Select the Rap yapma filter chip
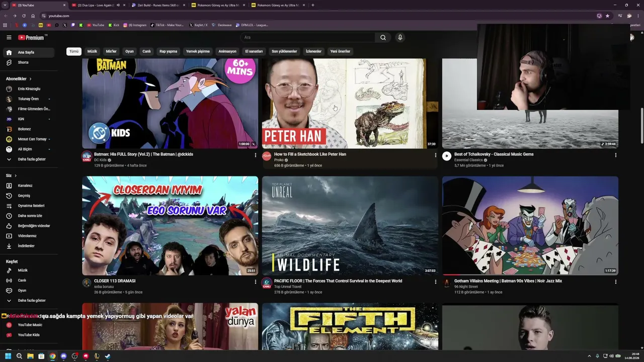The width and height of the screenshot is (644, 362). pyautogui.click(x=169, y=51)
